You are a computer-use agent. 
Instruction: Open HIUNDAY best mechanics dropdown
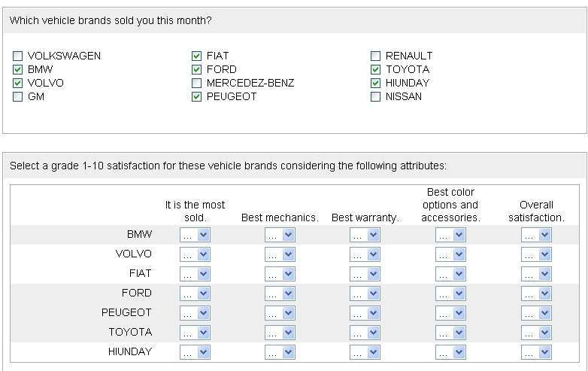click(280, 352)
